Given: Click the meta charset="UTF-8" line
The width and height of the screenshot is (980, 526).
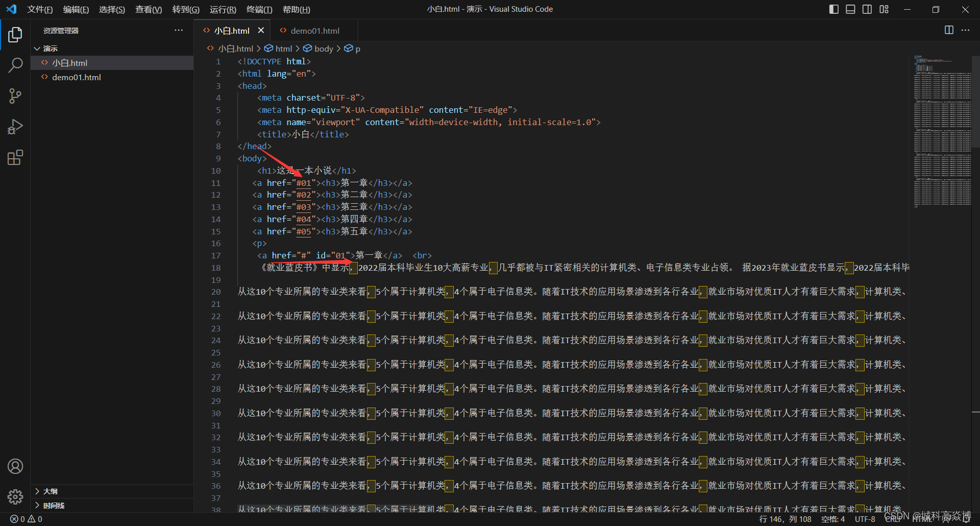Looking at the screenshot, I should click(311, 98).
